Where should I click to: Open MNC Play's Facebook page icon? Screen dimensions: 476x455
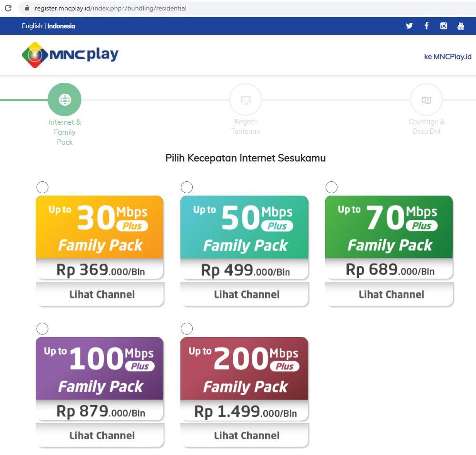pos(426,26)
